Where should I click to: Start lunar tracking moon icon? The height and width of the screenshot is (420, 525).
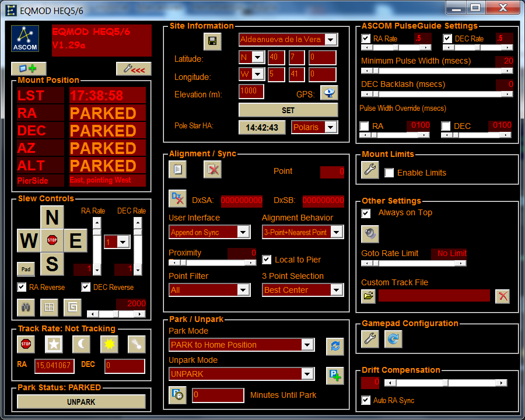[81, 344]
